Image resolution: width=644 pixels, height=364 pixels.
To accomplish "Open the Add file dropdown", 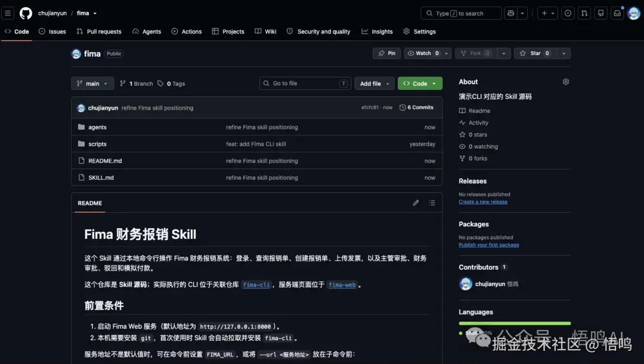I will (374, 83).
